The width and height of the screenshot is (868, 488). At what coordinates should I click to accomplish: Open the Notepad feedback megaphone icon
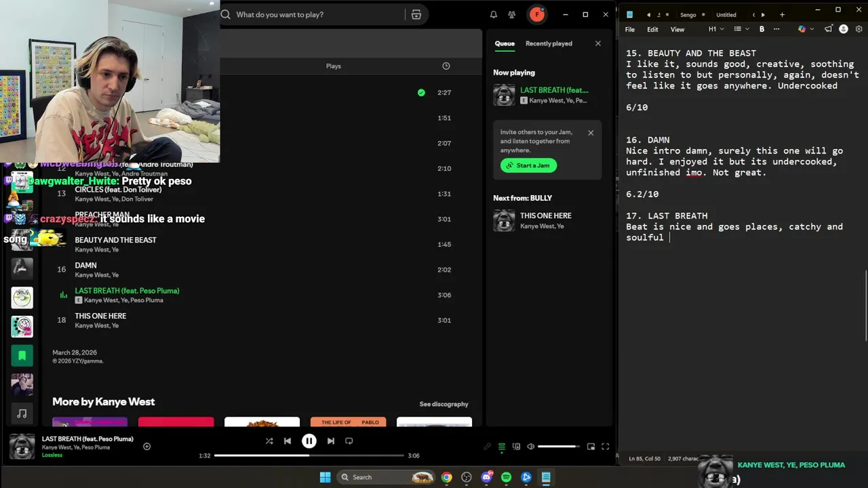[829, 29]
